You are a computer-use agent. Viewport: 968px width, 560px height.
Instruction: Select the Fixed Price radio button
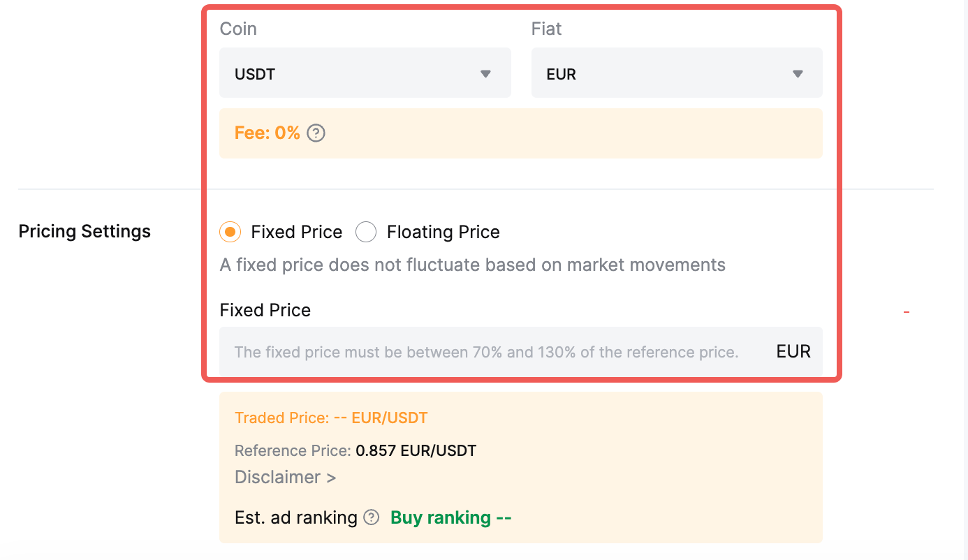tap(230, 232)
